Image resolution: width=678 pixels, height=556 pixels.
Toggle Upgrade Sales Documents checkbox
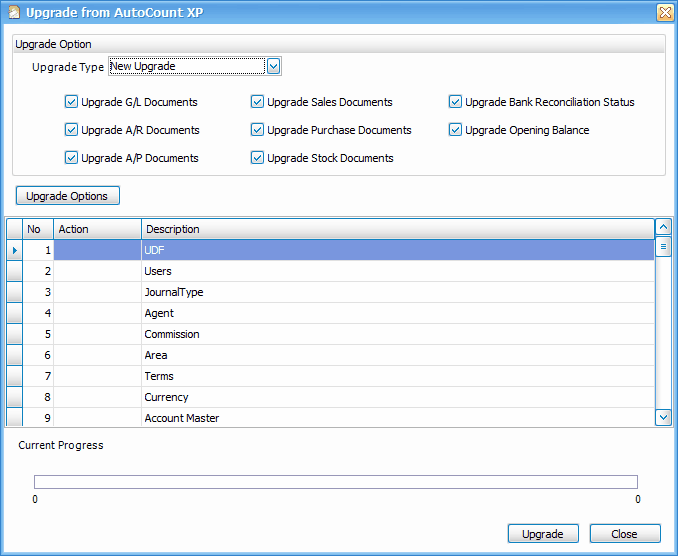point(258,102)
